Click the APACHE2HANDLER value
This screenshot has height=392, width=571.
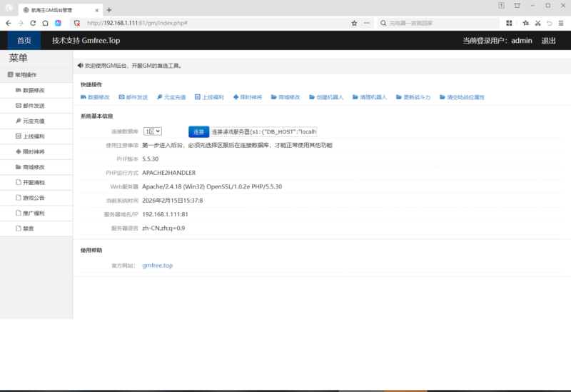tap(169, 173)
